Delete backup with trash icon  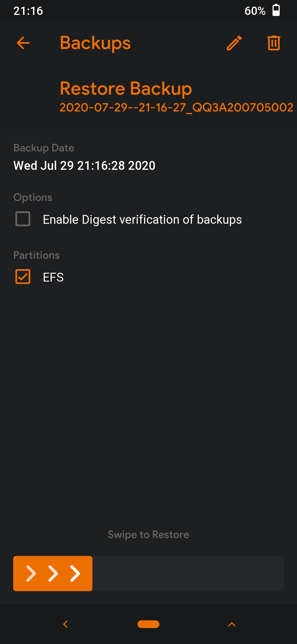pyautogui.click(x=274, y=43)
